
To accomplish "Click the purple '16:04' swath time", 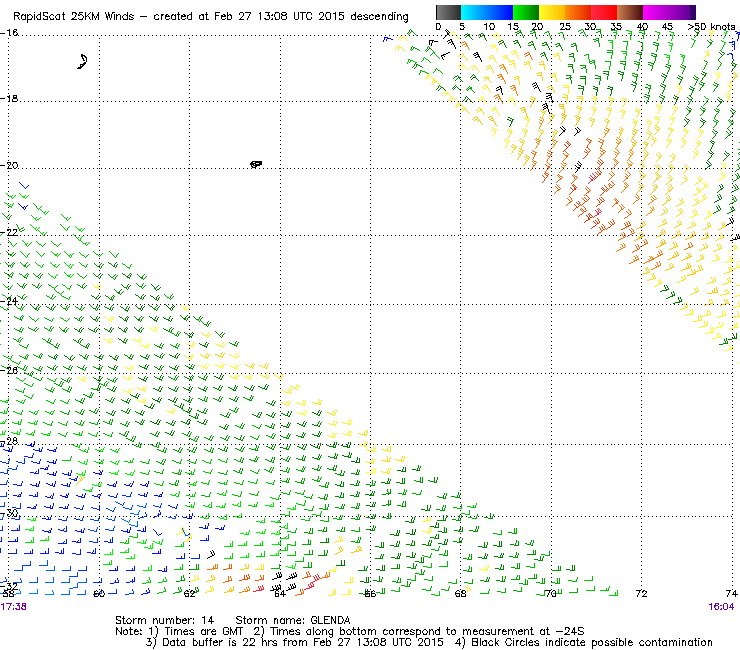I will click(721, 607).
